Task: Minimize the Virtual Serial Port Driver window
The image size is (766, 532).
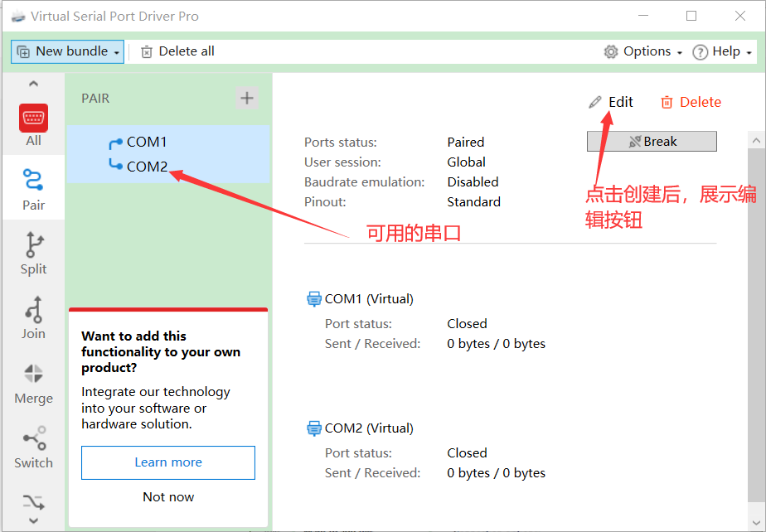Action: 643,16
